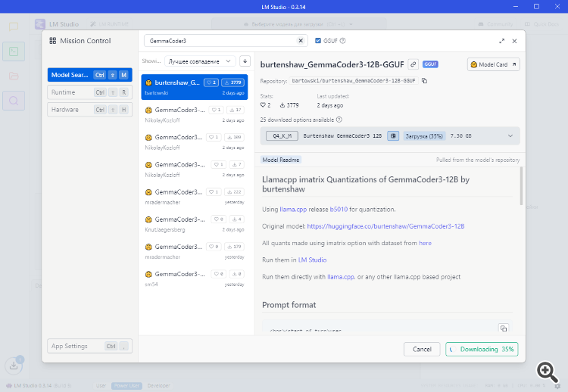The height and width of the screenshot is (392, 568).
Task: Click the Q4_K_M quantization badge
Action: coord(282,136)
